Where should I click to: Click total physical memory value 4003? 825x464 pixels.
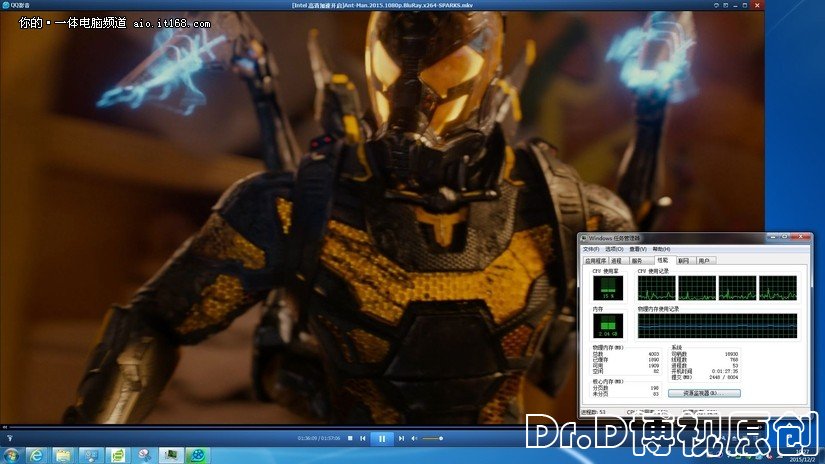(x=653, y=354)
